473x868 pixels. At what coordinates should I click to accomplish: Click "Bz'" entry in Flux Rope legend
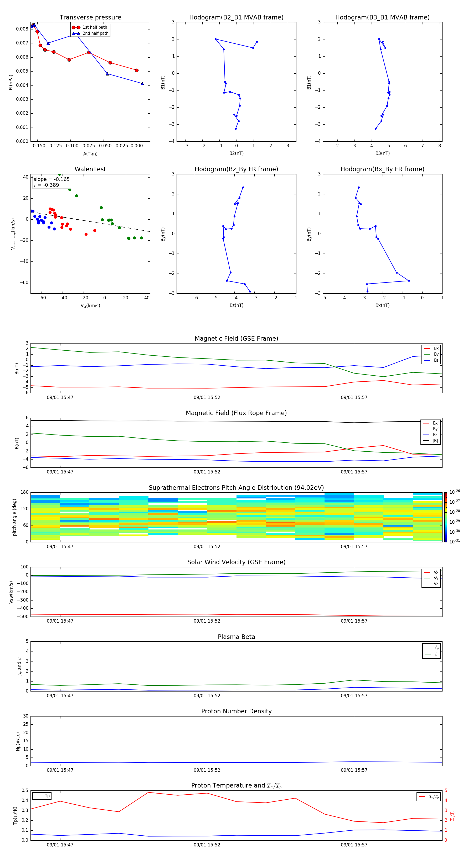pos(431,435)
